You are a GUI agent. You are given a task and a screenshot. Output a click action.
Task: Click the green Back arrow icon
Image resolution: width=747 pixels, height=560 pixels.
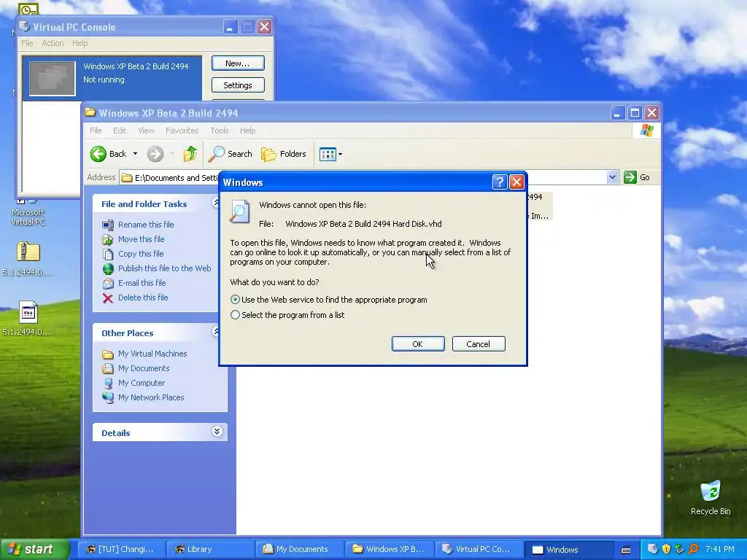[x=98, y=154]
